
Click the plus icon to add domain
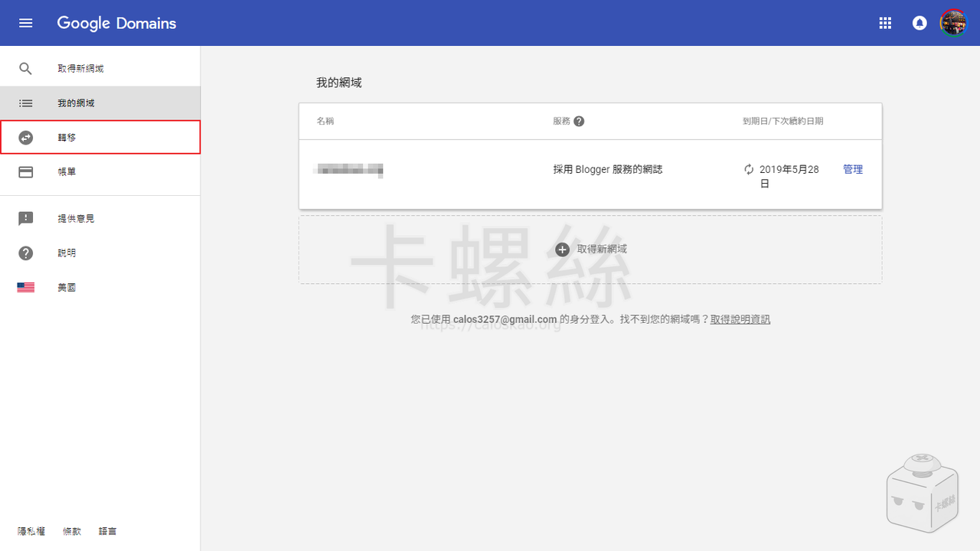click(562, 249)
